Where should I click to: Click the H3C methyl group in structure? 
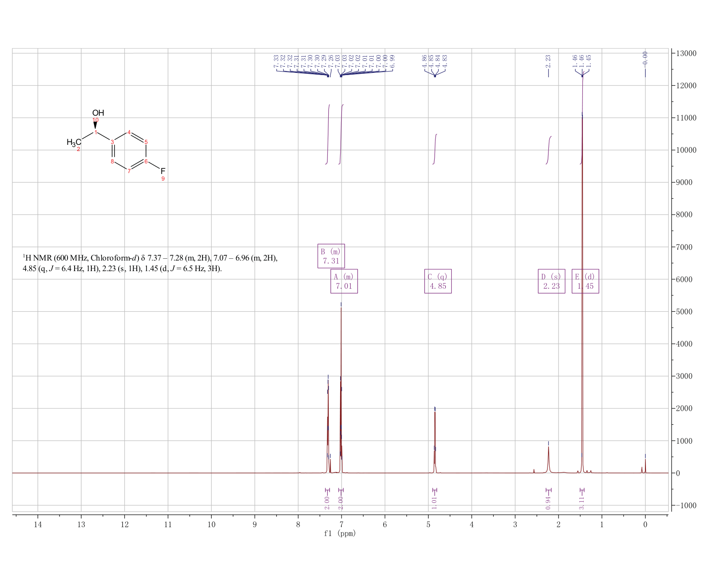[74, 142]
